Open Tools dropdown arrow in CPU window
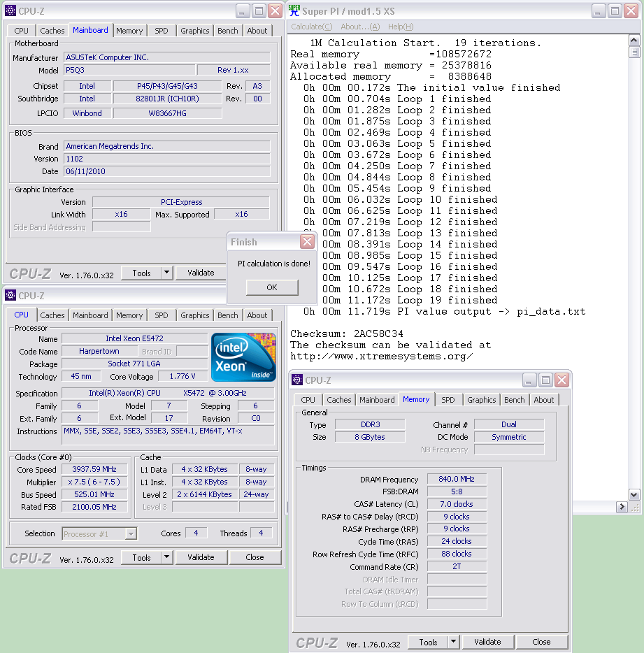The width and height of the screenshot is (644, 653). point(166,557)
